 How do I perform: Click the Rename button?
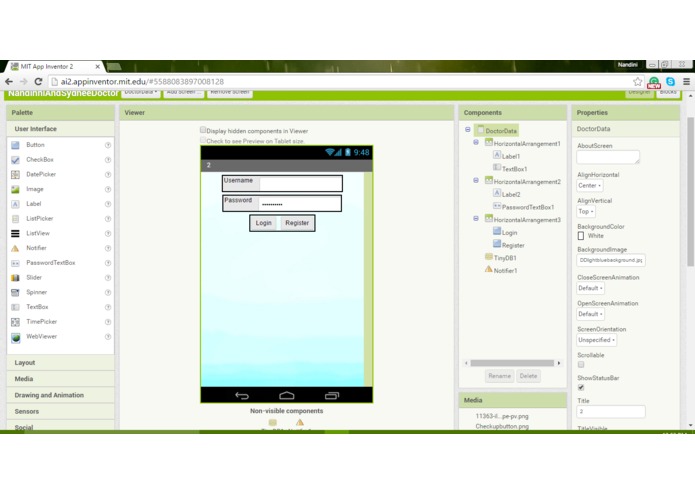click(500, 376)
